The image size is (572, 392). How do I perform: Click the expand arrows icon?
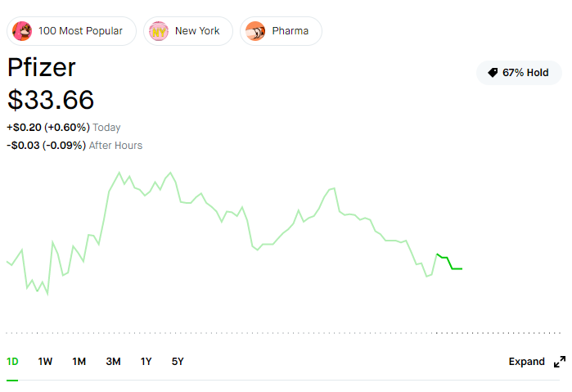point(560,362)
